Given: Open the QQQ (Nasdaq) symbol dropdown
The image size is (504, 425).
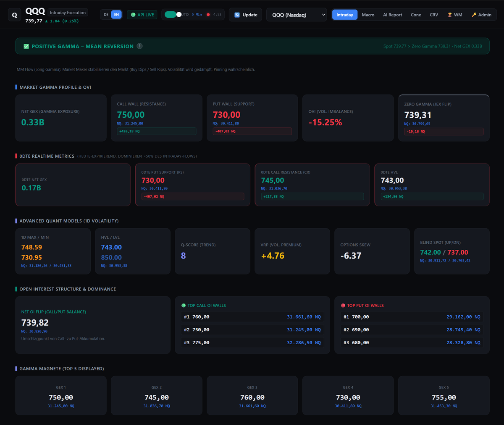Looking at the screenshot, I should click(297, 15).
